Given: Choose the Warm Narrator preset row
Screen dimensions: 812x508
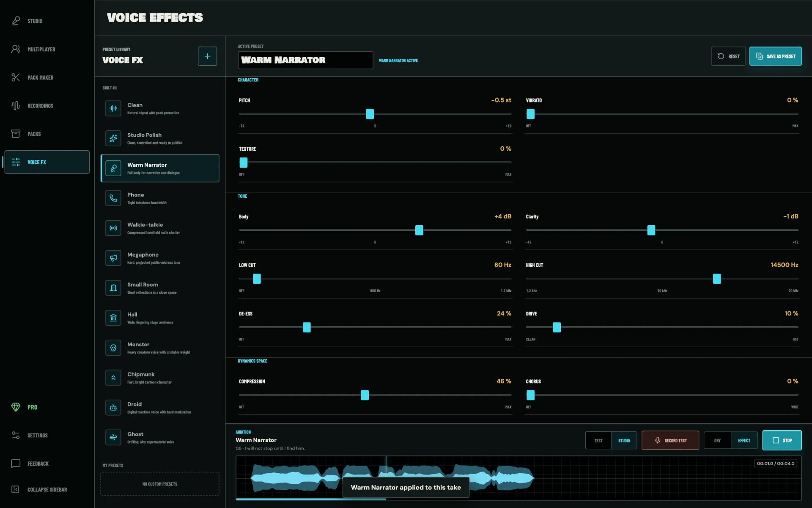Looking at the screenshot, I should click(x=160, y=168).
